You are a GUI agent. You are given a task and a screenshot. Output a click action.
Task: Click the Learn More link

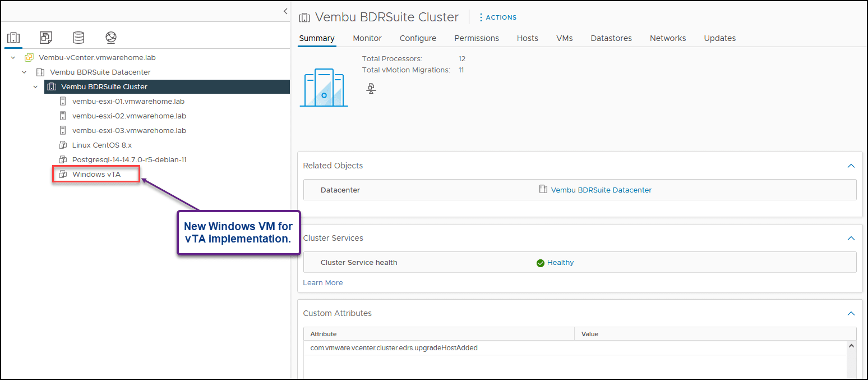coord(323,282)
